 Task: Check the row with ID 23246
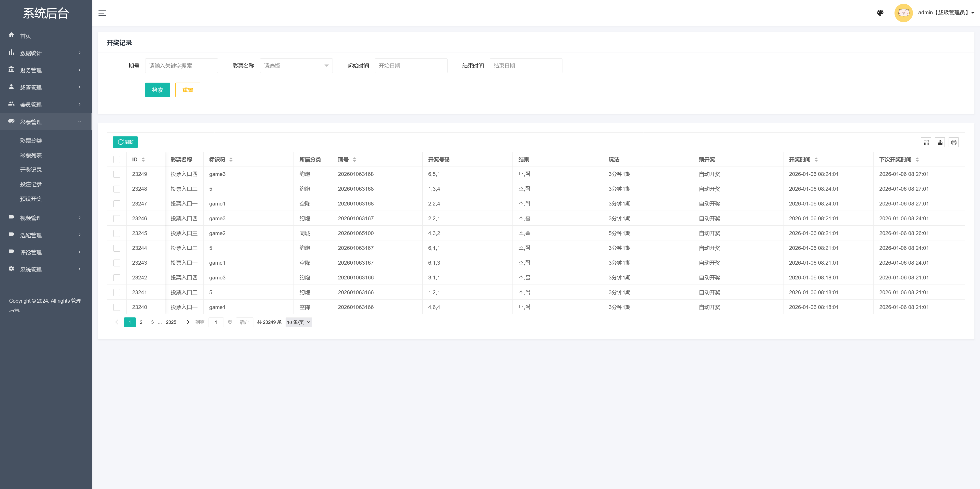point(117,219)
